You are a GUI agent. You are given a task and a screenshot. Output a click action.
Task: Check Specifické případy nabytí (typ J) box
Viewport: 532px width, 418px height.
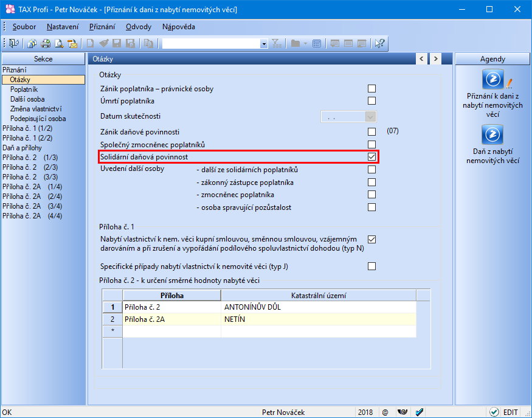(x=372, y=266)
